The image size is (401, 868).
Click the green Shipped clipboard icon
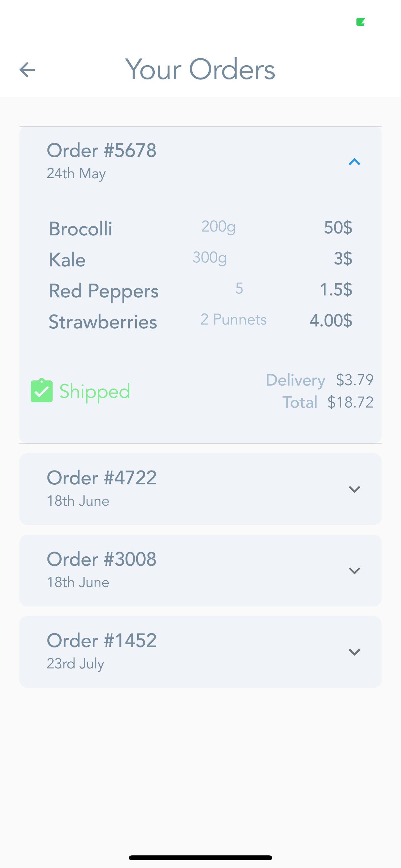coord(41,390)
